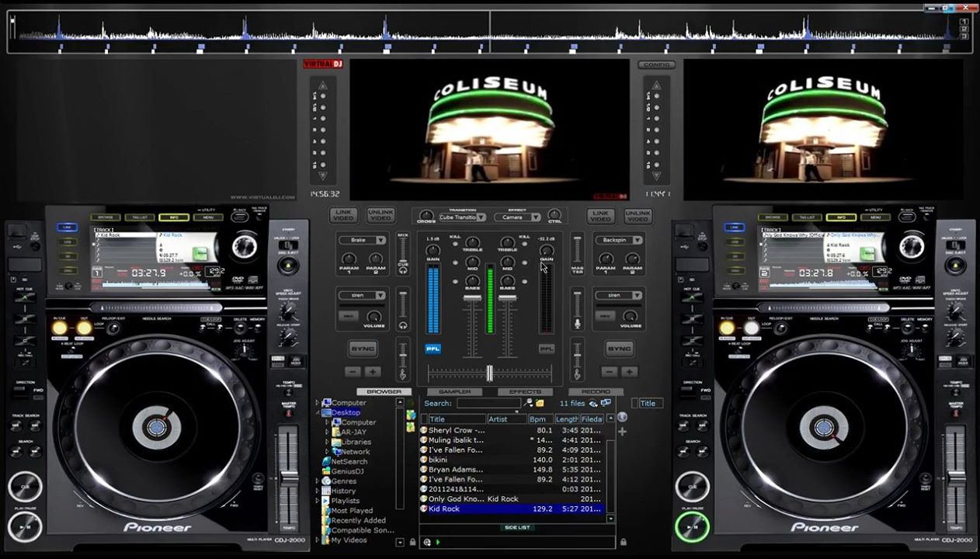
Task: Toggle the left channel treble kill
Action: (455, 244)
